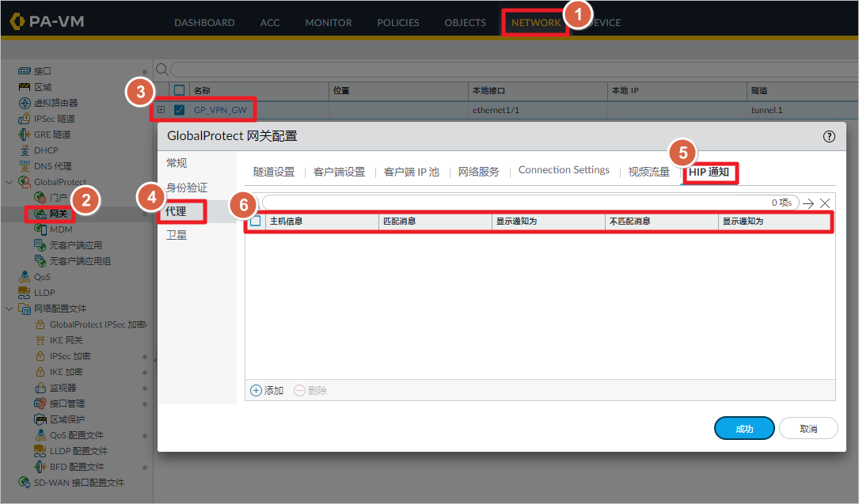Open SD-WAN 接口配置文件 icon
Screen dimensions: 859x504
point(24,482)
